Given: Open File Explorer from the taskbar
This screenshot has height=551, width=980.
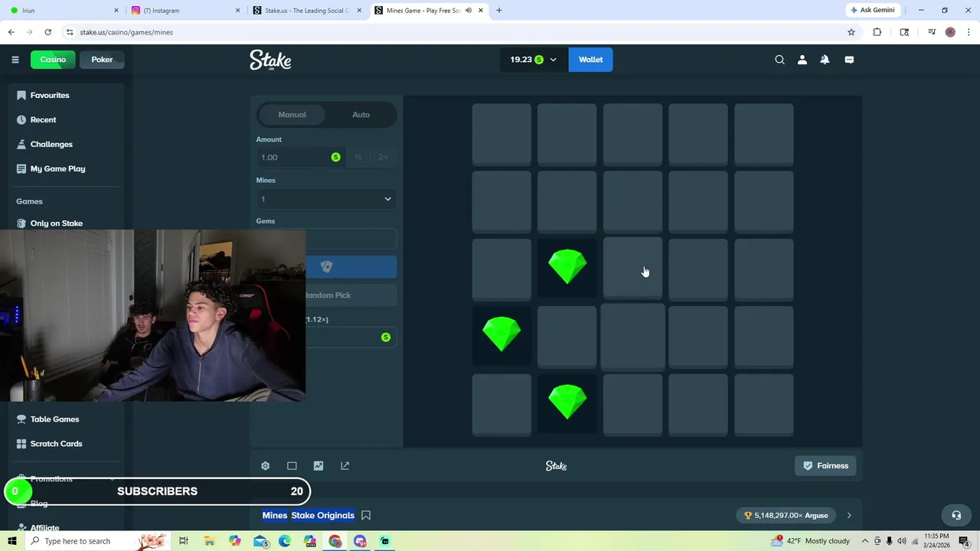Looking at the screenshot, I should tap(209, 541).
